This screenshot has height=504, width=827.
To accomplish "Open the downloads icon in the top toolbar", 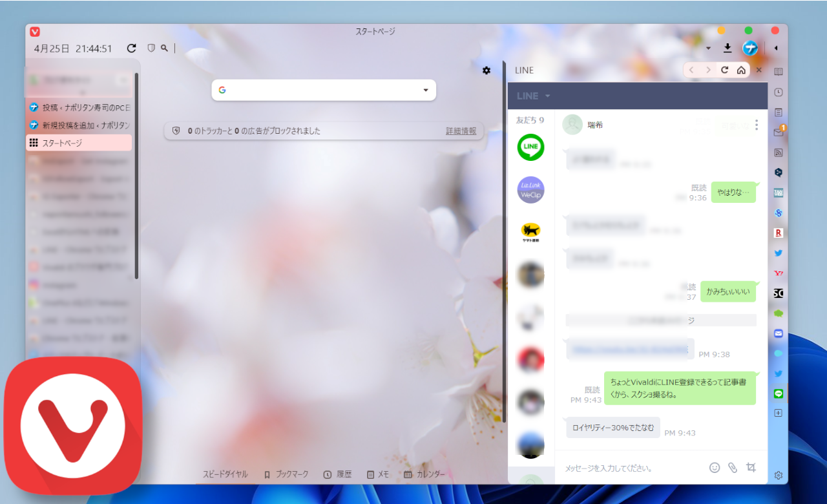I will (728, 48).
